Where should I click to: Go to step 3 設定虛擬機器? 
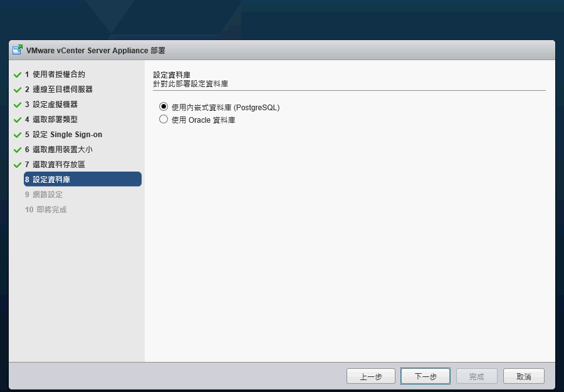(x=51, y=105)
